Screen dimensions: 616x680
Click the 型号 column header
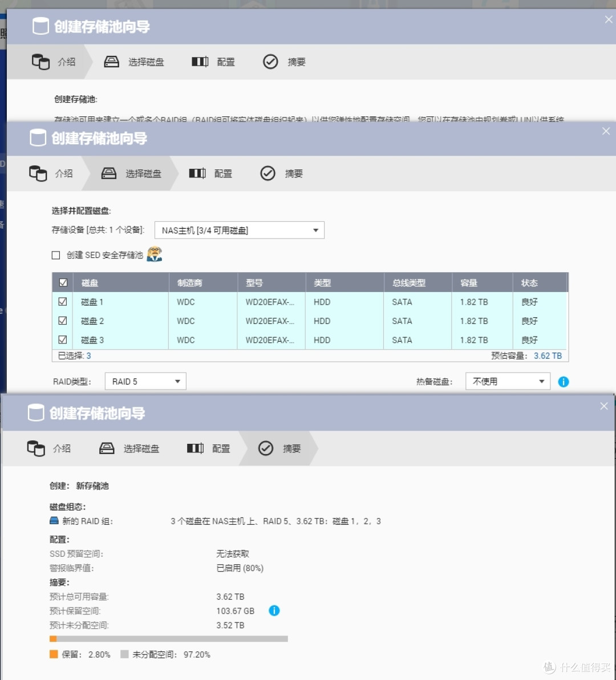tap(272, 283)
